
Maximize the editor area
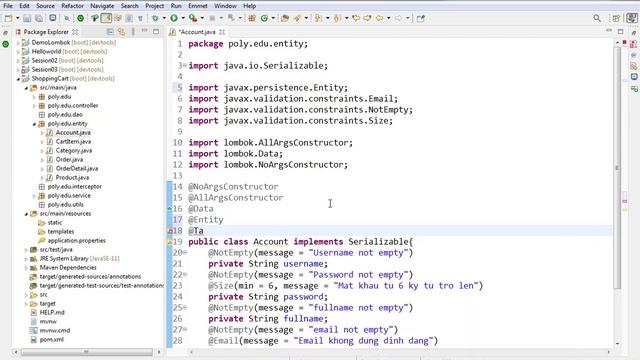pos(620,31)
